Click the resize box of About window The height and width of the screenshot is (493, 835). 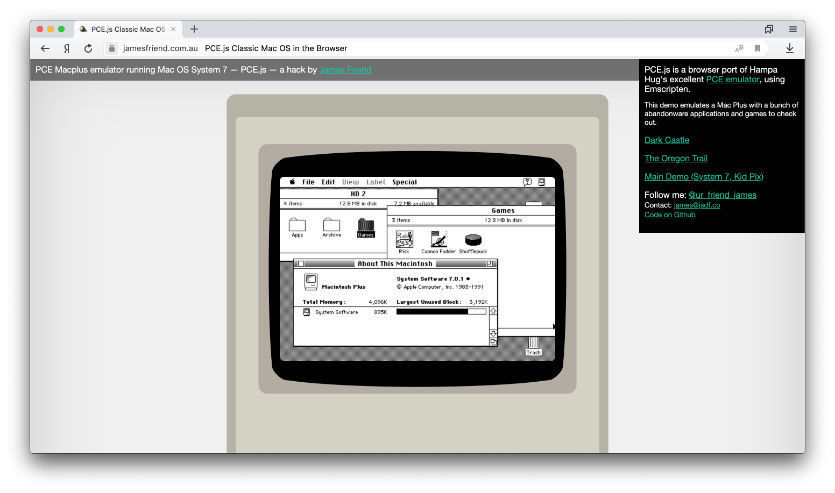[493, 342]
